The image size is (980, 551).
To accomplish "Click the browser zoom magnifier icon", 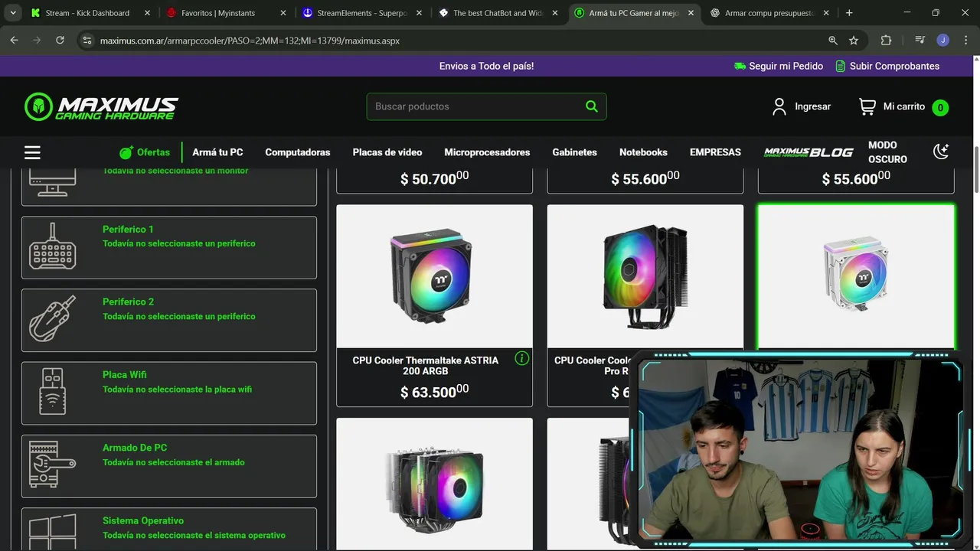I will tap(832, 41).
